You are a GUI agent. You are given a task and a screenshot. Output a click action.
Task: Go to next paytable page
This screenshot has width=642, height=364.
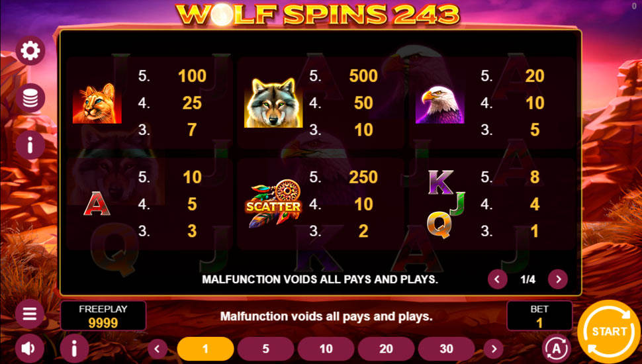click(x=558, y=279)
